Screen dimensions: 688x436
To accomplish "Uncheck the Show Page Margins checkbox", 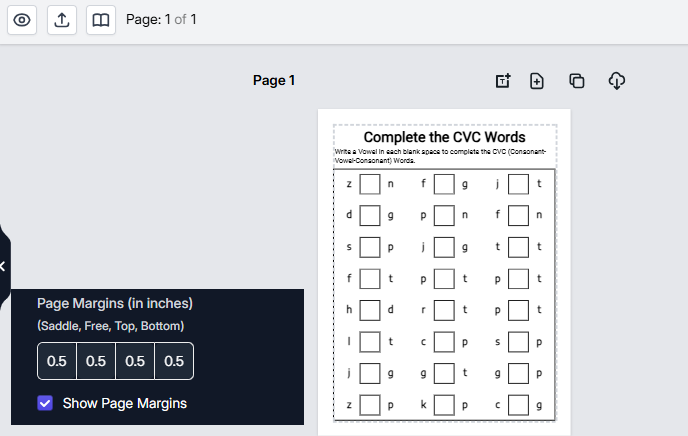I will 45,403.
